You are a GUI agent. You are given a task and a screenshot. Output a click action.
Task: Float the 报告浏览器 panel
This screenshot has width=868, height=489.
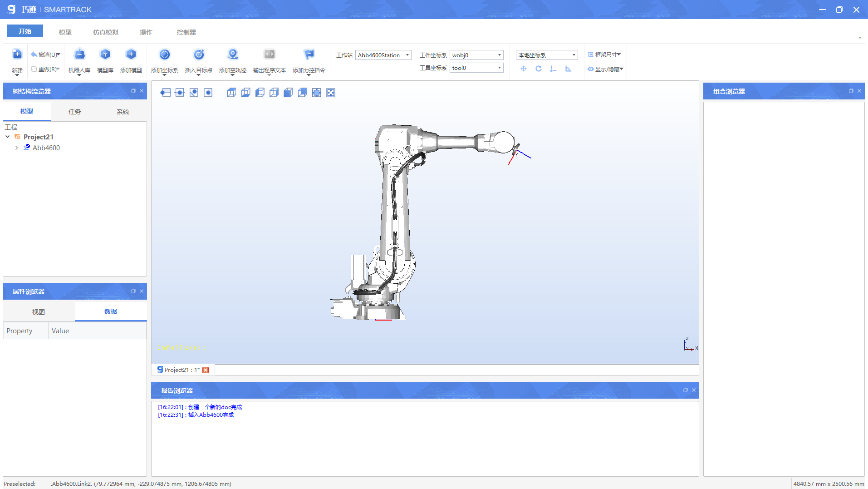(686, 390)
